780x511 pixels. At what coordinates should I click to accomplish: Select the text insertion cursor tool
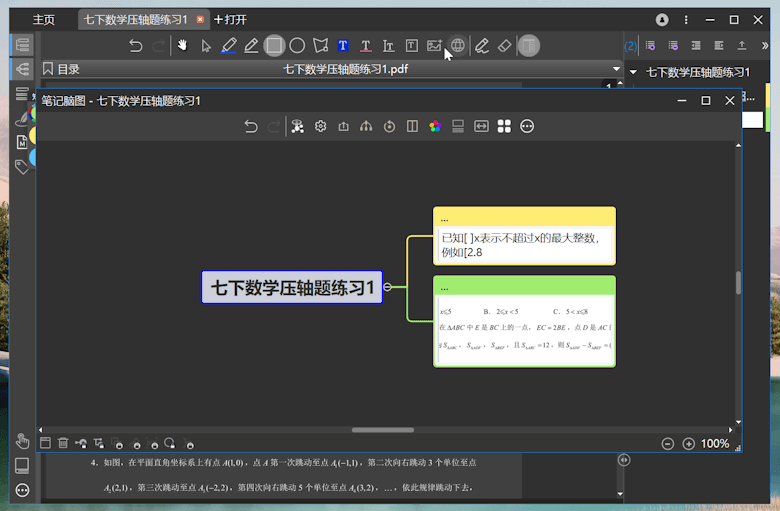click(389, 46)
